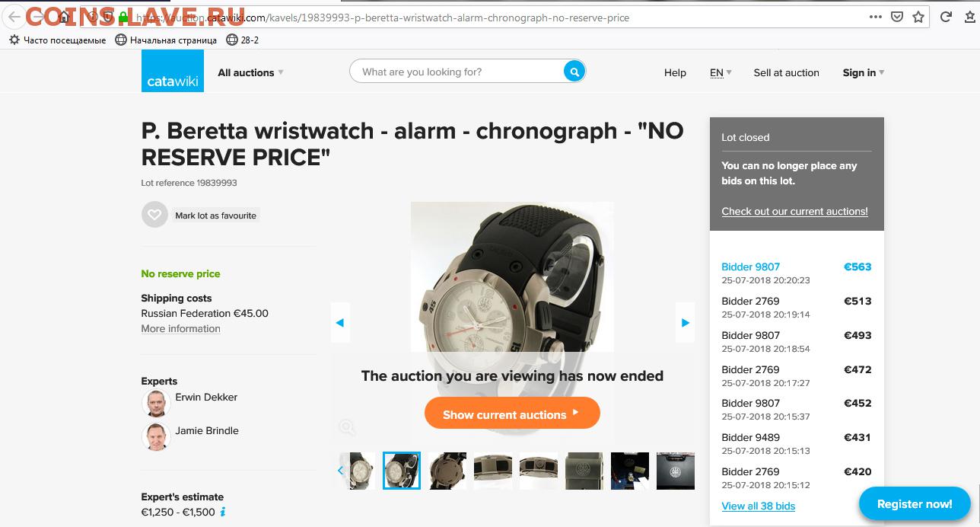Open View all 38 bids link
980x527 pixels.
[x=758, y=506]
